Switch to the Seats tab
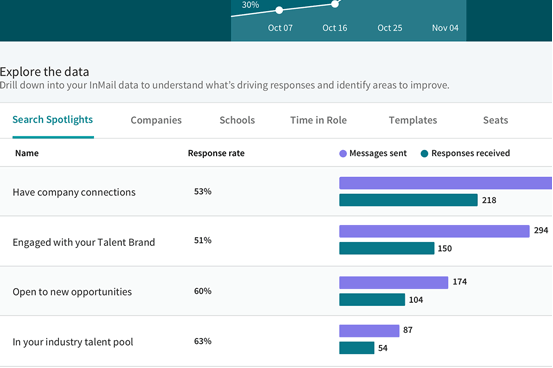The height and width of the screenshot is (368, 553). [495, 120]
